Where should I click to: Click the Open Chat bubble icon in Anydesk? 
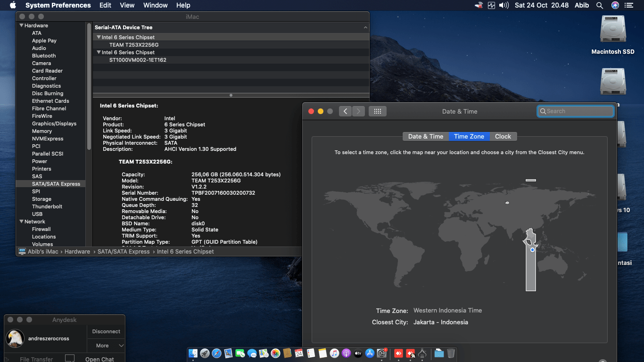coord(70,359)
